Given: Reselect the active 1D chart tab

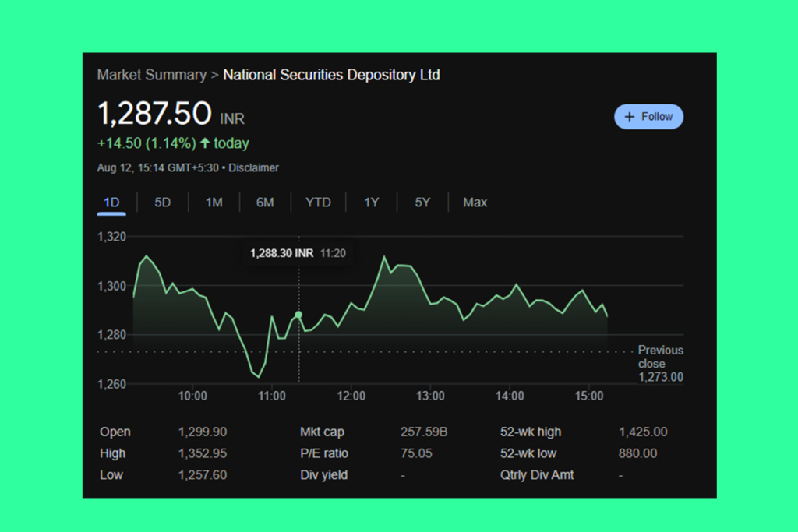Looking at the screenshot, I should [111, 202].
